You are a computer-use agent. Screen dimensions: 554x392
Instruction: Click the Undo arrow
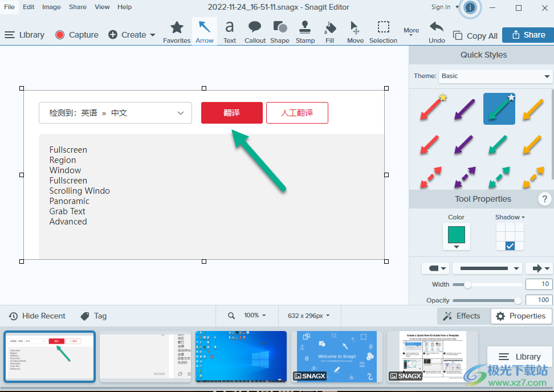point(437,32)
